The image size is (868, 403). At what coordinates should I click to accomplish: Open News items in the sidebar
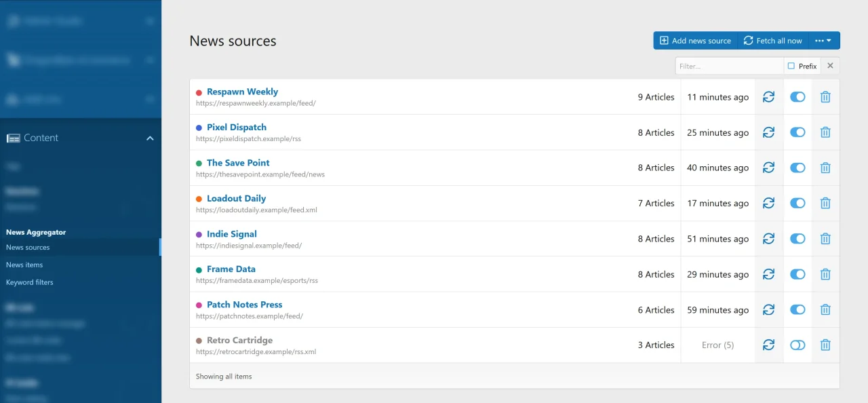24,265
